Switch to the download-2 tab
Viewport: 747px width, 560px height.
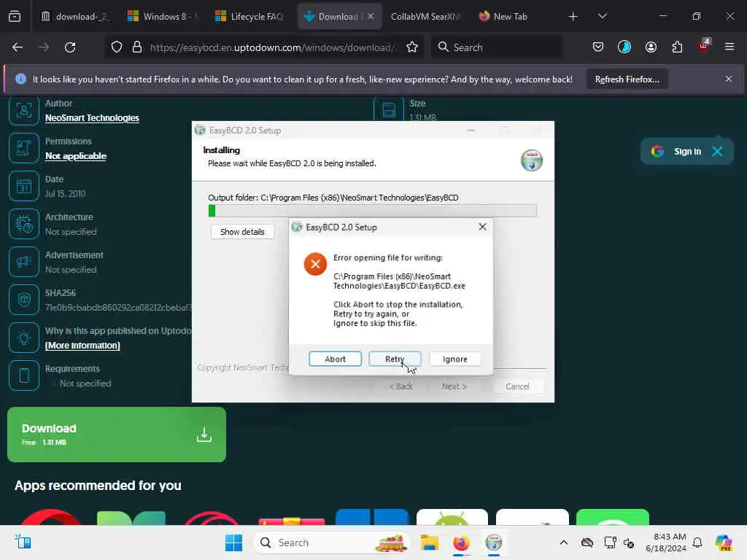coord(75,17)
